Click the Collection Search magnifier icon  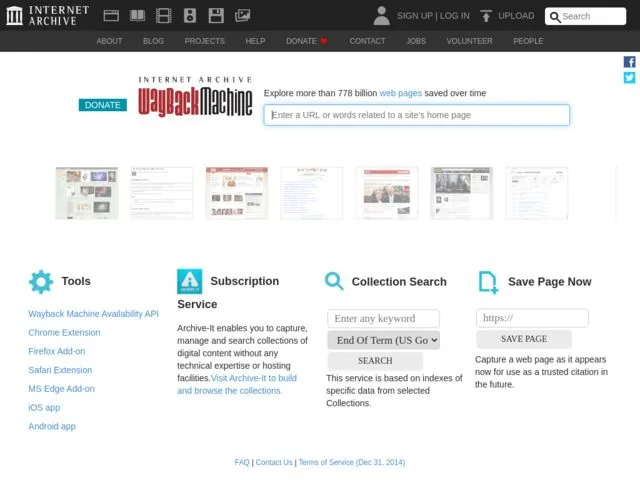tap(334, 282)
